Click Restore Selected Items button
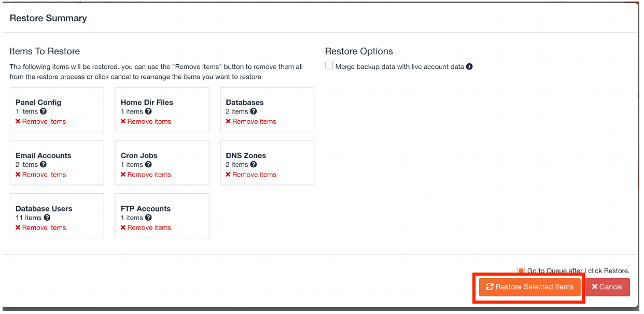The image size is (644, 314). click(x=529, y=287)
